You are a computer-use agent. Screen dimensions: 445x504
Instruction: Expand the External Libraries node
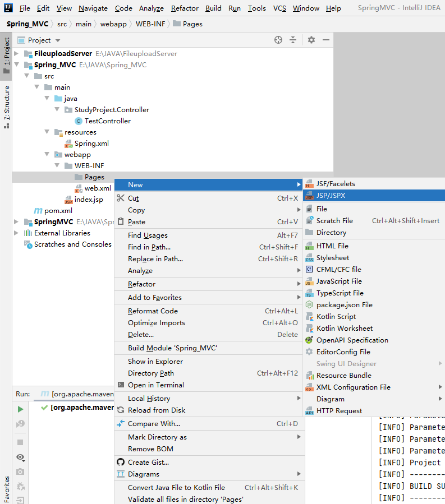tap(16, 233)
